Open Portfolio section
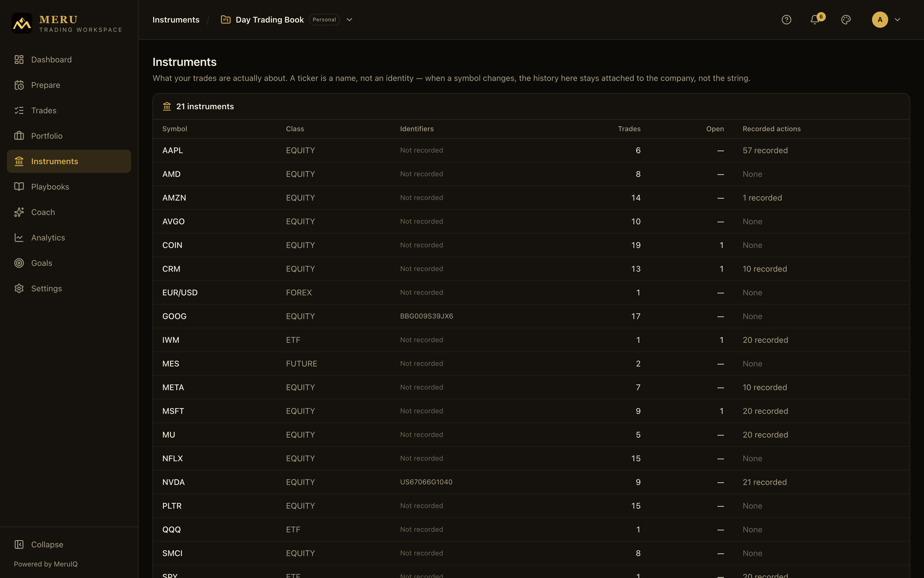 click(x=69, y=136)
